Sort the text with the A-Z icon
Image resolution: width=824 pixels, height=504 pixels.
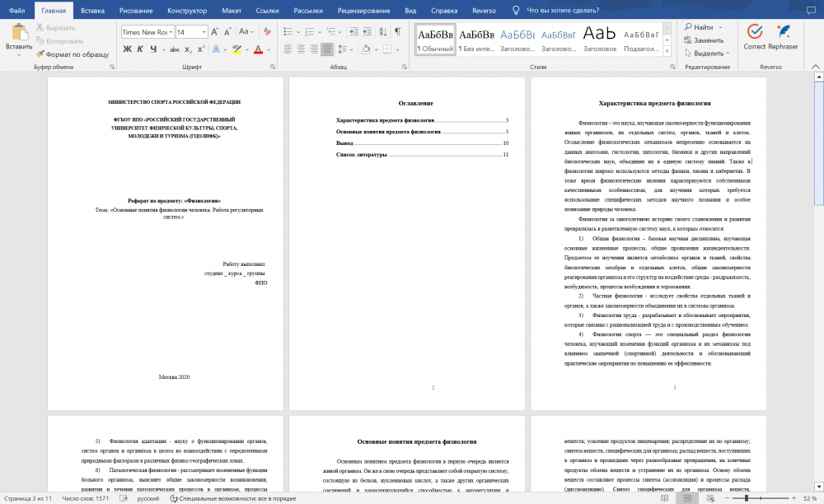point(382,32)
